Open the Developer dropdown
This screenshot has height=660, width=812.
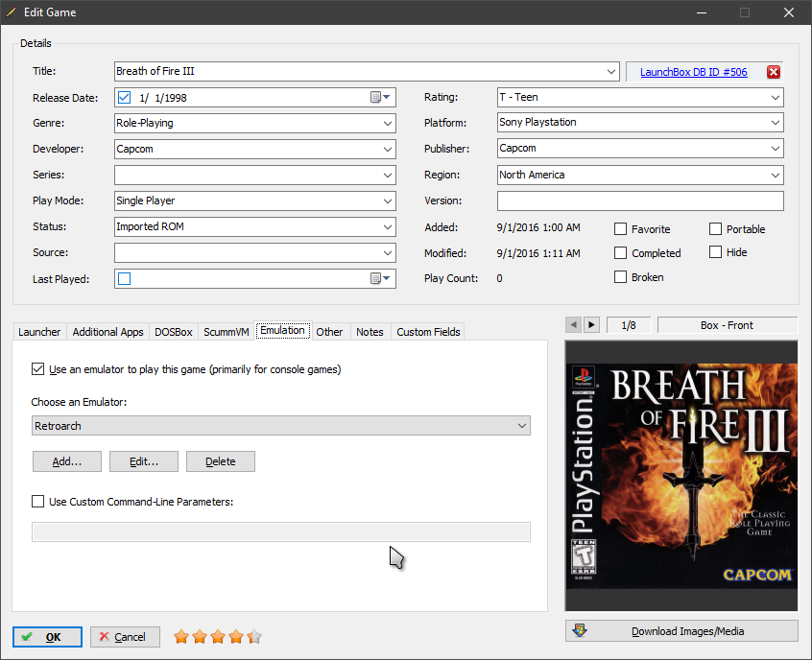[388, 149]
